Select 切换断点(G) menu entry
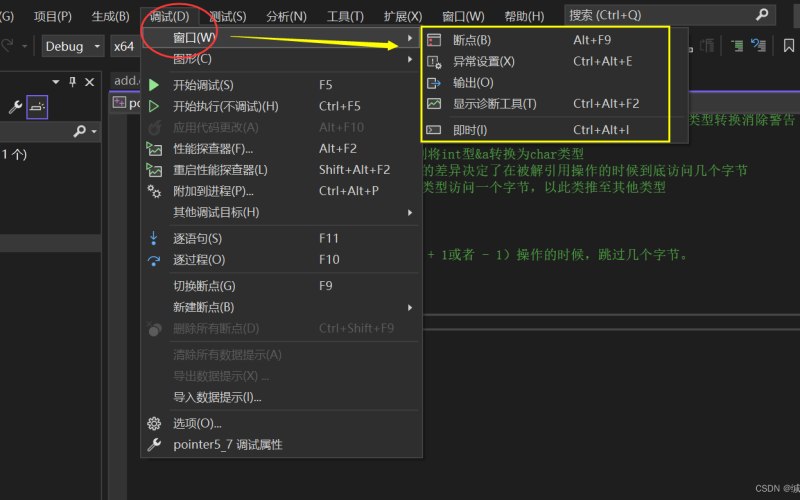This screenshot has width=800, height=500. click(282, 286)
